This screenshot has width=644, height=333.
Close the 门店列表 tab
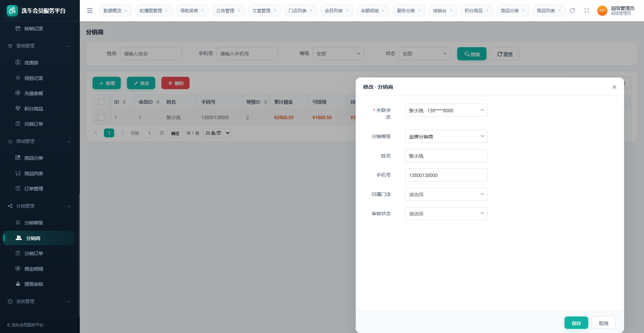tap(311, 11)
